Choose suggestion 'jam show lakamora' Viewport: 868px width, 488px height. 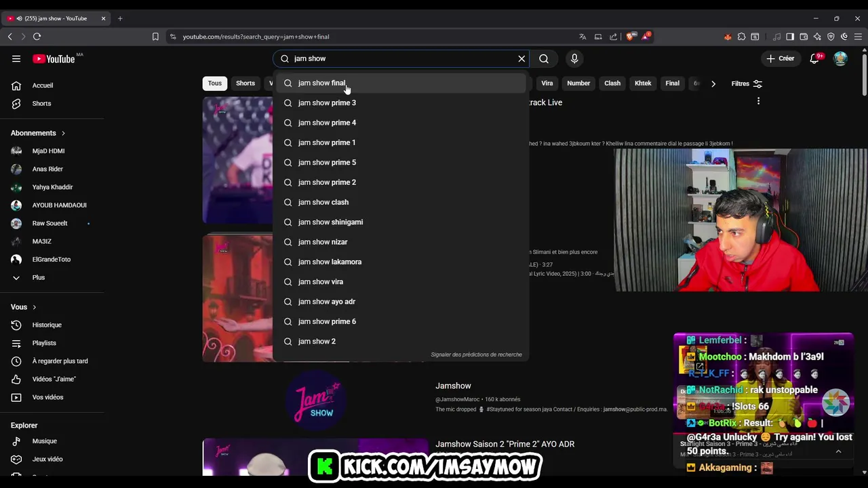[401, 262]
